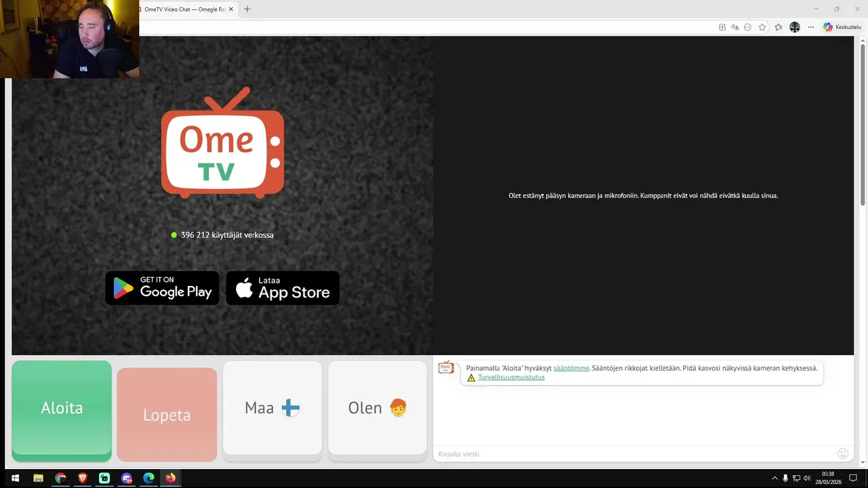Click the volume speaker tray icon
This screenshot has width=868, height=488.
pos(807,478)
